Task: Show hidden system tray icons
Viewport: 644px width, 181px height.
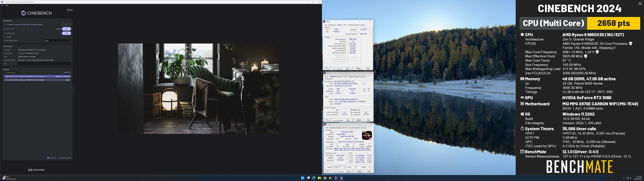Action: (623, 178)
